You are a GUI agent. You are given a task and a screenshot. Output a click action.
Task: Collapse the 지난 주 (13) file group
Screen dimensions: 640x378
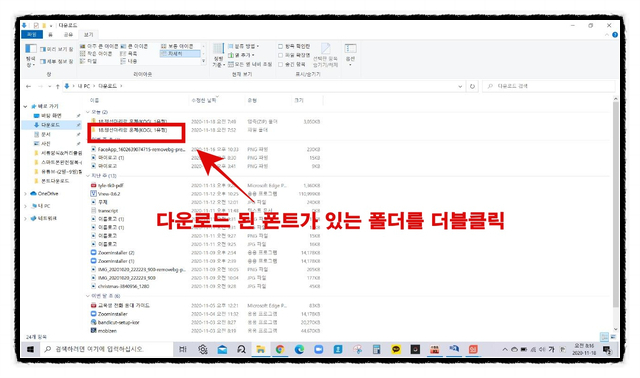tap(88, 176)
